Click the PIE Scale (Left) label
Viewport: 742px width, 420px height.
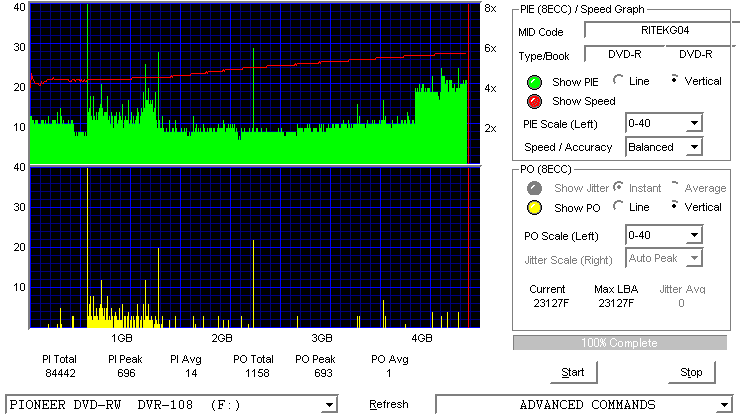pos(560,124)
